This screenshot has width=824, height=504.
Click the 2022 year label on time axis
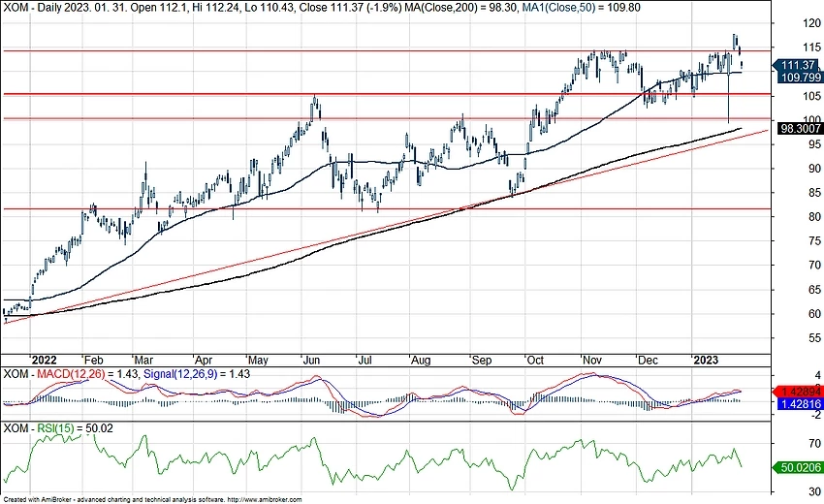pos(44,360)
